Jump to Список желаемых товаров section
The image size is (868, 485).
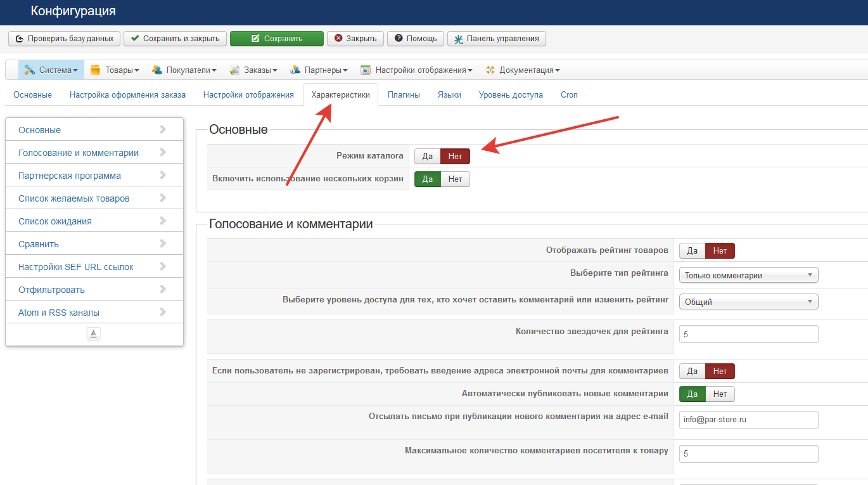click(94, 198)
